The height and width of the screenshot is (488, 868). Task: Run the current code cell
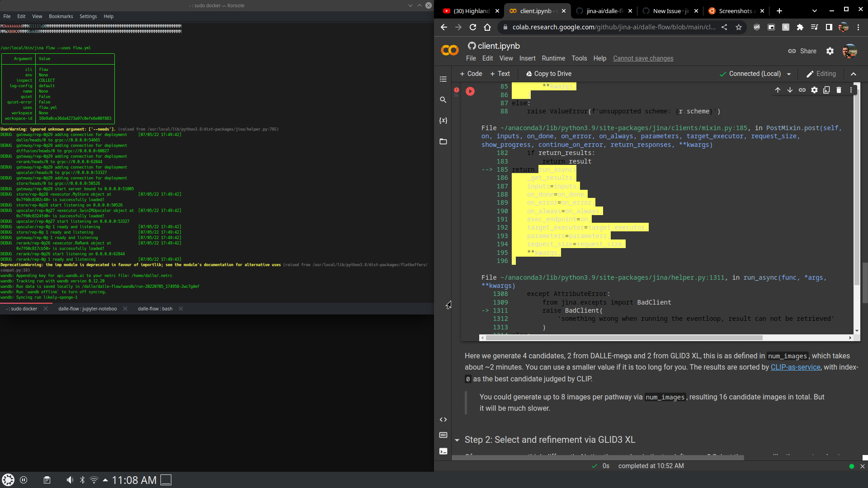click(x=471, y=91)
